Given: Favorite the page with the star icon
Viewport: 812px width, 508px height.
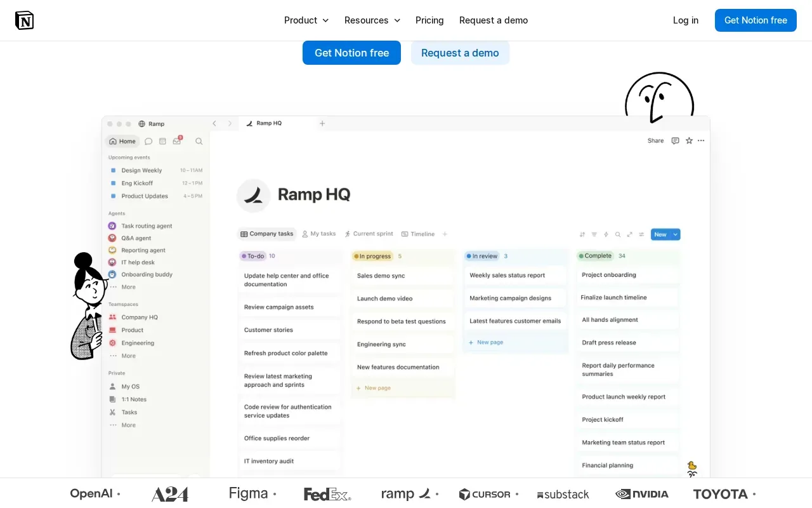Looking at the screenshot, I should (x=689, y=141).
